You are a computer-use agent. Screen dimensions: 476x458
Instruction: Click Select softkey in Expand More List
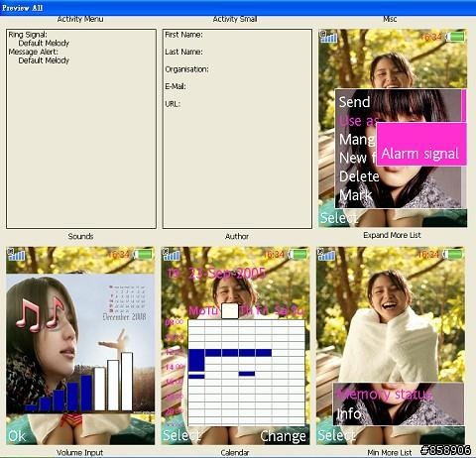click(x=339, y=218)
